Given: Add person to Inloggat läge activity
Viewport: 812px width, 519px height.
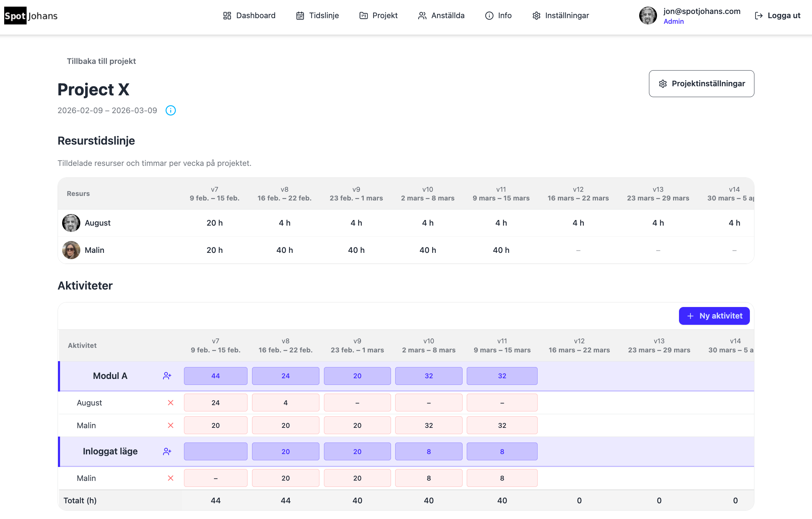Looking at the screenshot, I should [167, 451].
